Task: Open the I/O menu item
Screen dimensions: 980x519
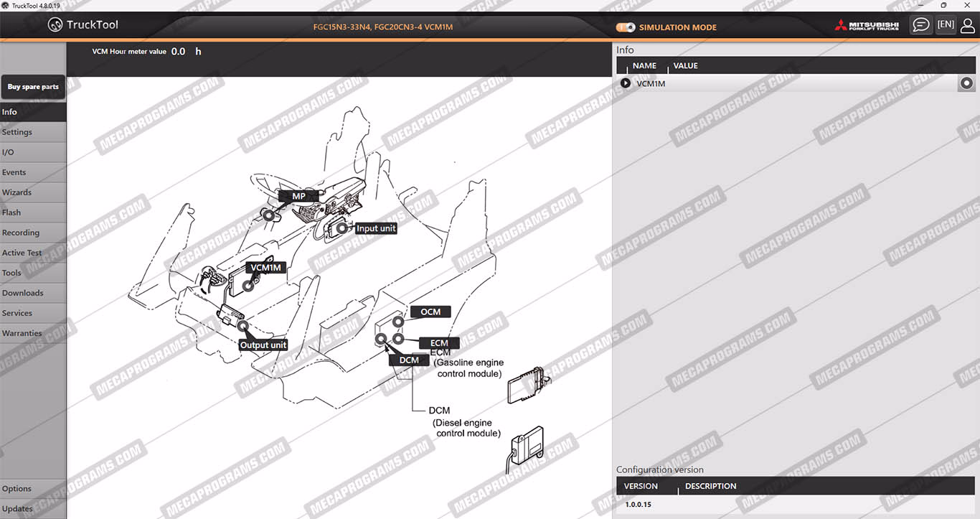Action: (33, 152)
